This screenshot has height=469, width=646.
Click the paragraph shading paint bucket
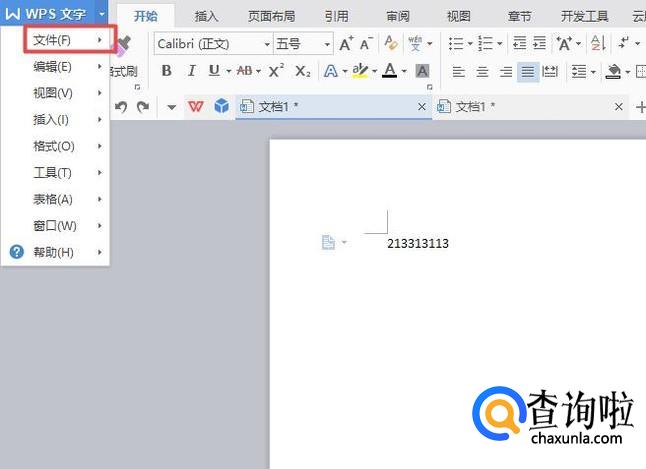point(613,72)
